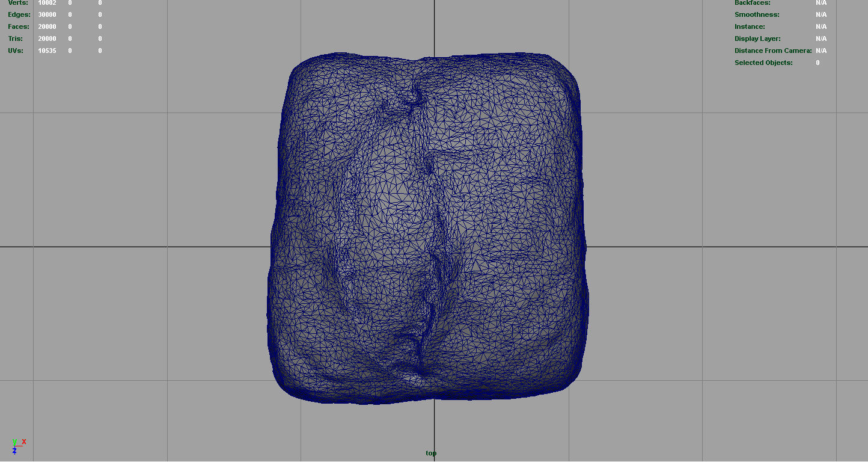Click the vertex count value 10002
Viewport: 868px width, 462px height.
[x=47, y=3]
